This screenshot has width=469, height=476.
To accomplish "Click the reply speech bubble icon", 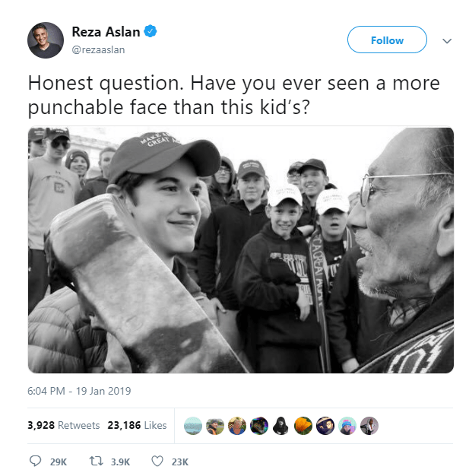I will coord(35,461).
